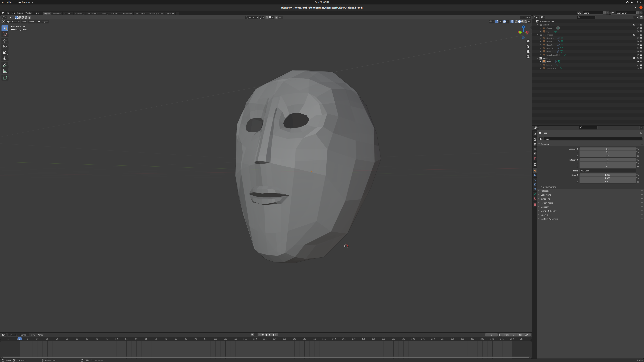Image resolution: width=644 pixels, height=362 pixels.
Task: Open the Render properties tab
Action: click(535, 139)
